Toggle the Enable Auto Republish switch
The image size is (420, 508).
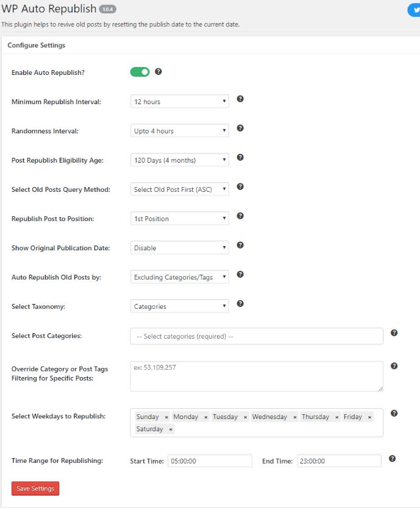(140, 72)
